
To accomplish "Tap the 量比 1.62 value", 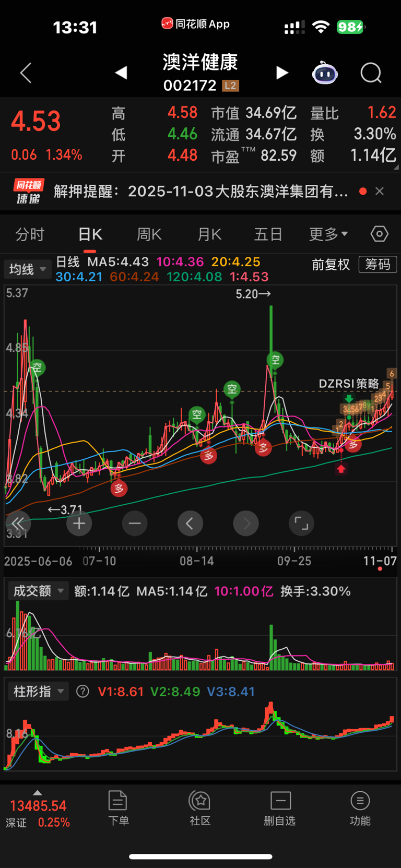I will pos(353,113).
